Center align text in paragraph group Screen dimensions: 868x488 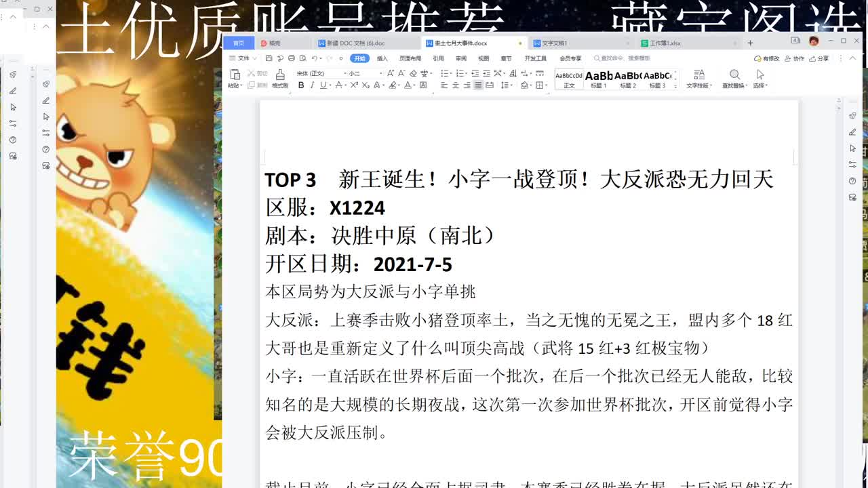point(456,85)
